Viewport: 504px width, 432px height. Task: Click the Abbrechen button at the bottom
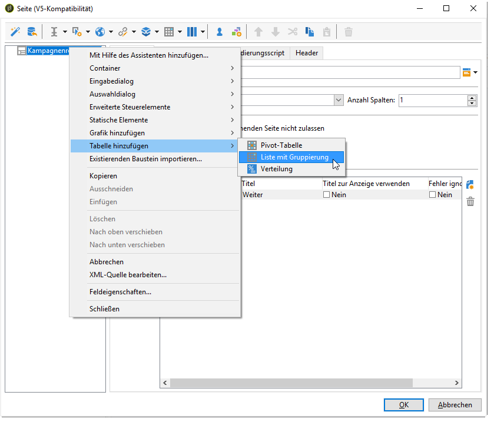click(455, 405)
